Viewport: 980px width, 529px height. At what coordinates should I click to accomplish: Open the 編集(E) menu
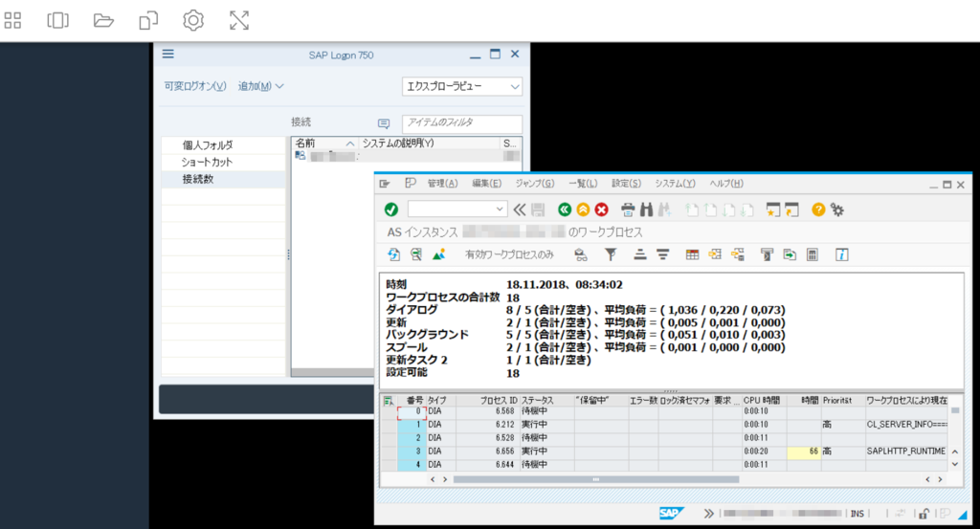[487, 184]
